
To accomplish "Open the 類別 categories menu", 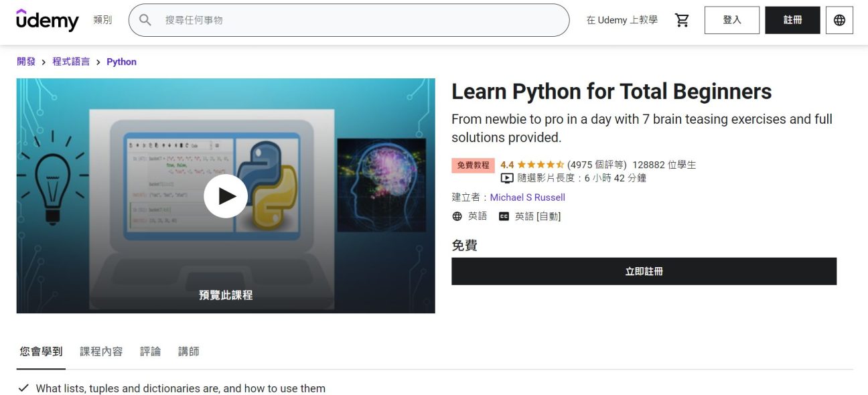I will [x=102, y=20].
